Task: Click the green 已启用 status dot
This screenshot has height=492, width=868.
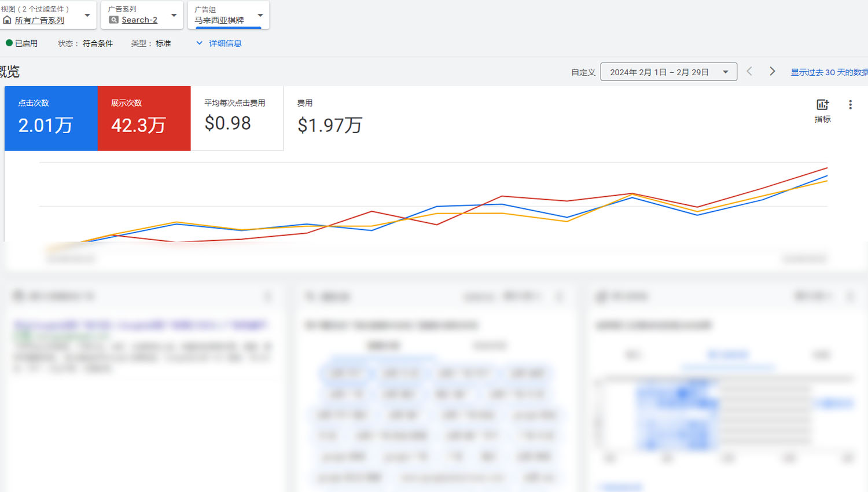Action: (x=9, y=43)
